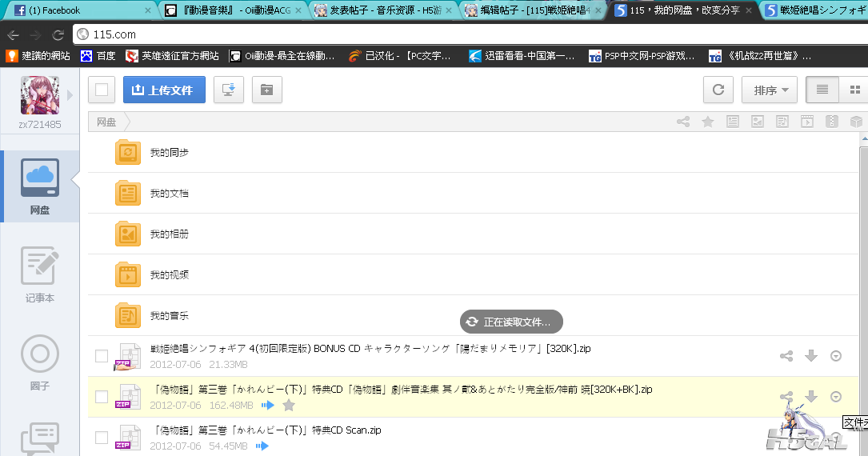868x456 pixels.
Task: Open the 排序 sort dropdown
Action: coord(769,90)
